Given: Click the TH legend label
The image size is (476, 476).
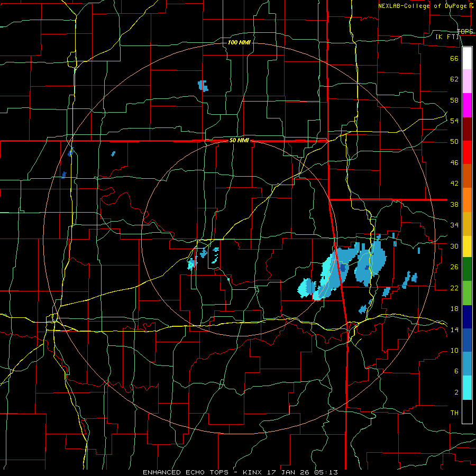Looking at the screenshot, I should tap(454, 413).
